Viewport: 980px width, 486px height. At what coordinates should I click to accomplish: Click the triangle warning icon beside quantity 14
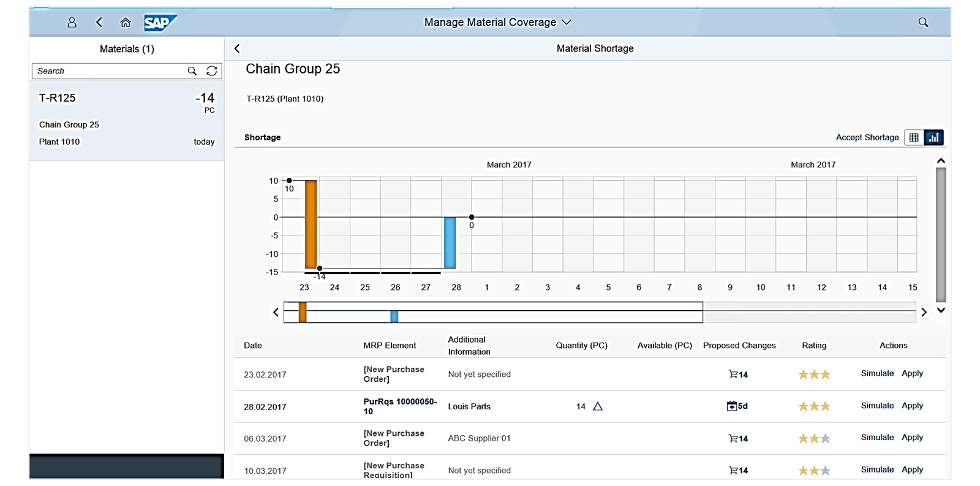pos(598,406)
